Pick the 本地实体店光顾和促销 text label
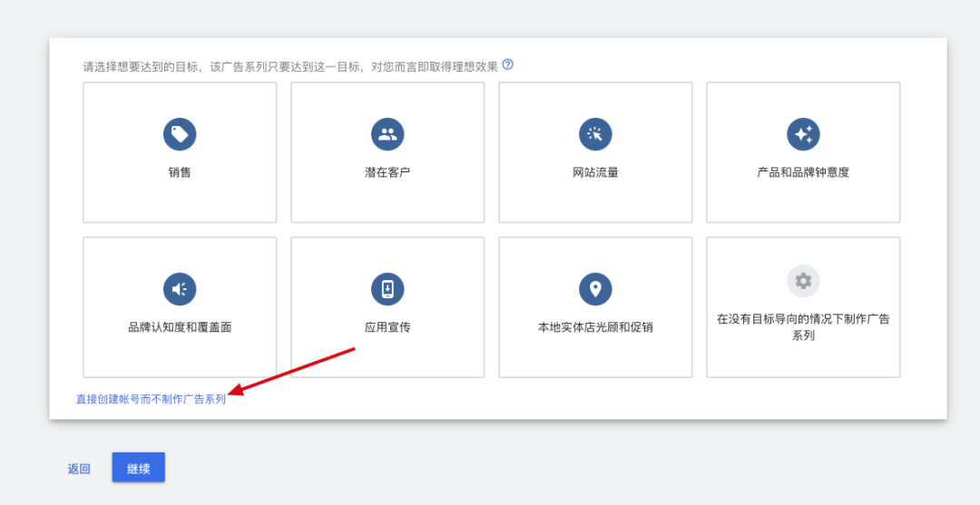 point(595,327)
